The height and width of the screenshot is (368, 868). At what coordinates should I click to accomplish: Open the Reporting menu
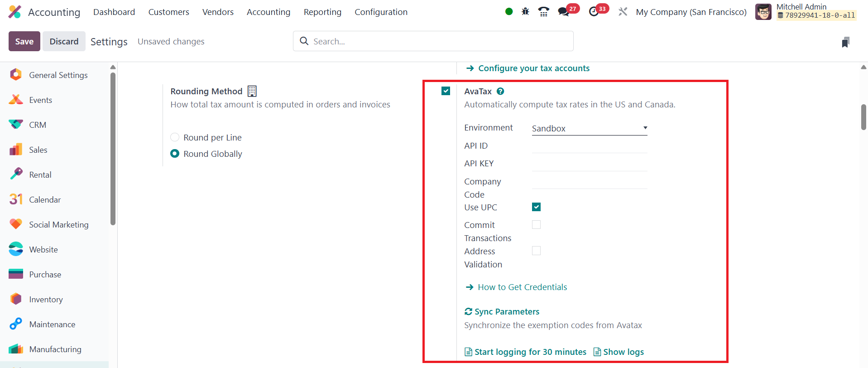coord(322,12)
